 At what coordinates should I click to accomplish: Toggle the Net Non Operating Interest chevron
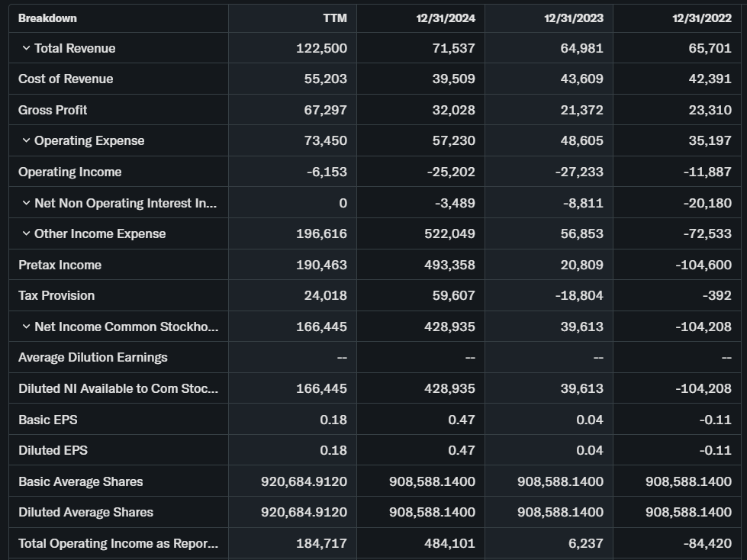click(x=26, y=203)
